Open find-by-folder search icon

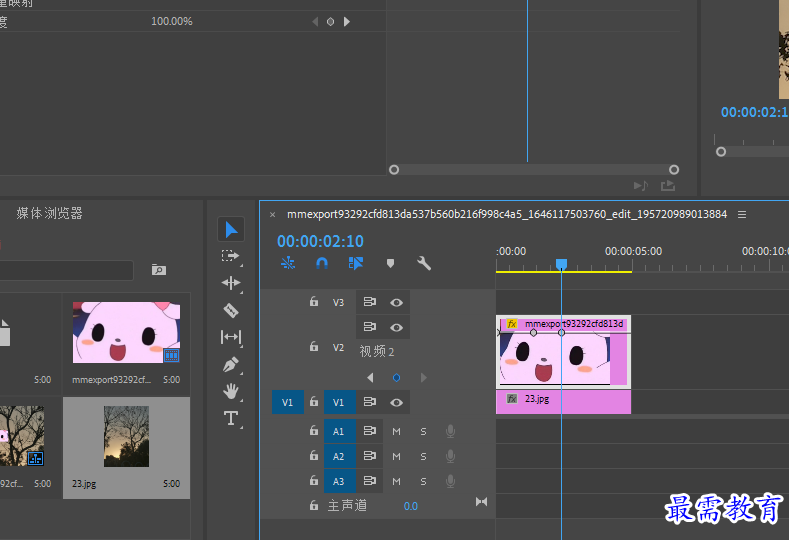tap(159, 270)
